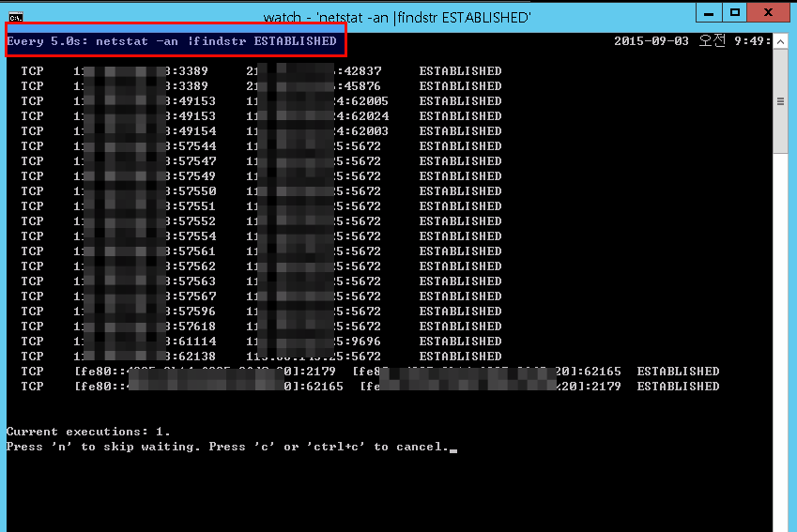797x532 pixels.
Task: Click the window title 'watch - netstat -an |findstr ESTABLISHED'
Action: tap(397, 18)
